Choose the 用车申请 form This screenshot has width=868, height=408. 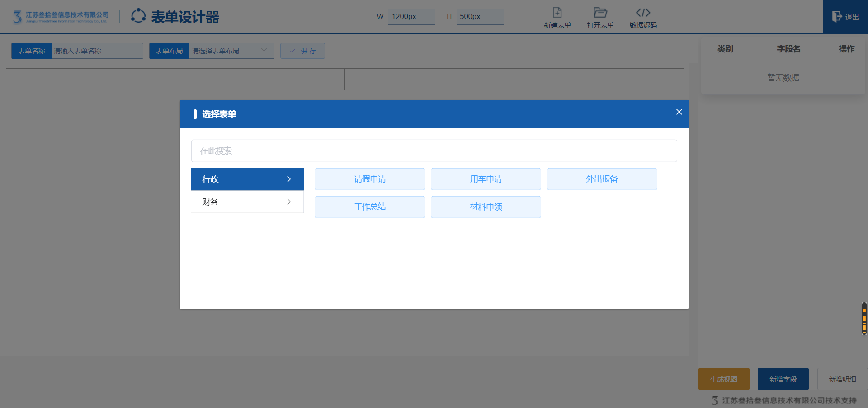pos(486,179)
